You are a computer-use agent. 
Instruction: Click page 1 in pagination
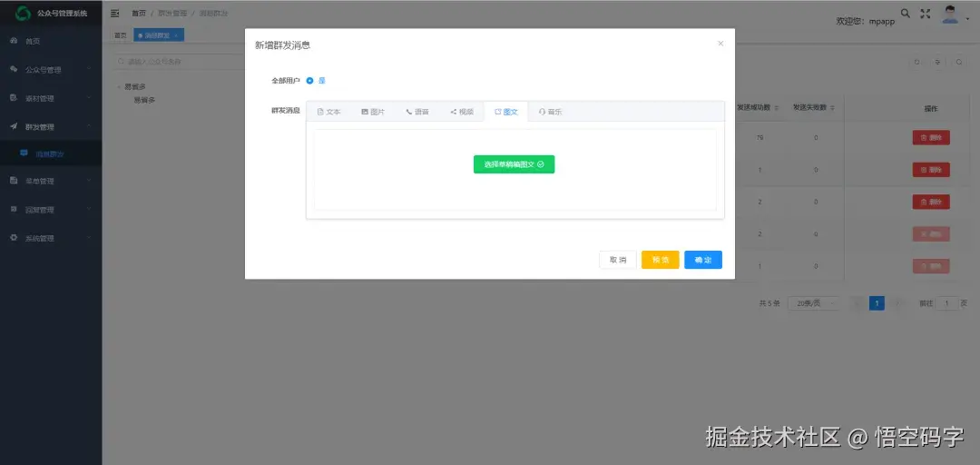click(x=877, y=303)
